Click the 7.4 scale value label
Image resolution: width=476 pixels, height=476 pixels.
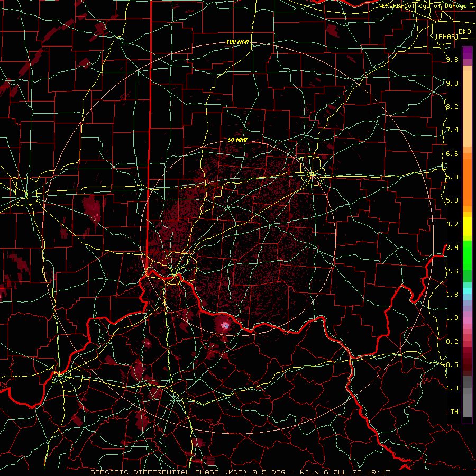coord(452,130)
